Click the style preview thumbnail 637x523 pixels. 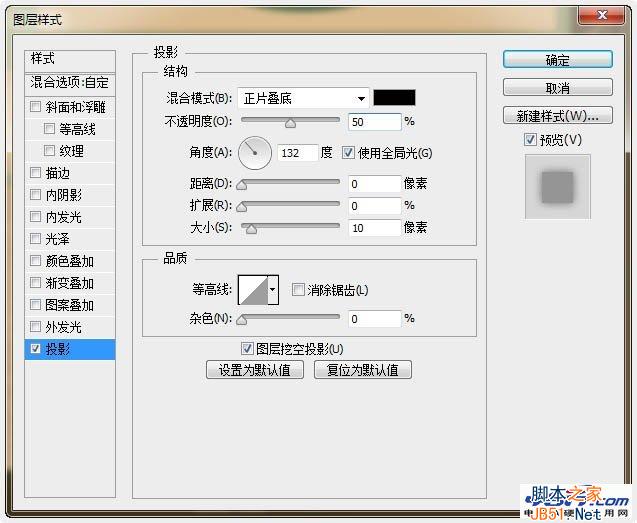click(x=557, y=187)
